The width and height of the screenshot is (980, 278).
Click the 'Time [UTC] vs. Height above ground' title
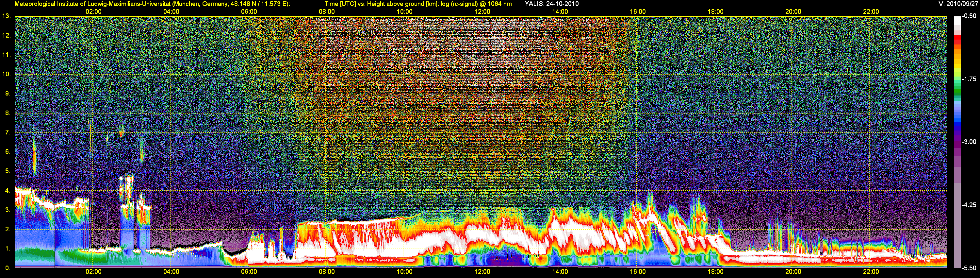coord(418,4)
